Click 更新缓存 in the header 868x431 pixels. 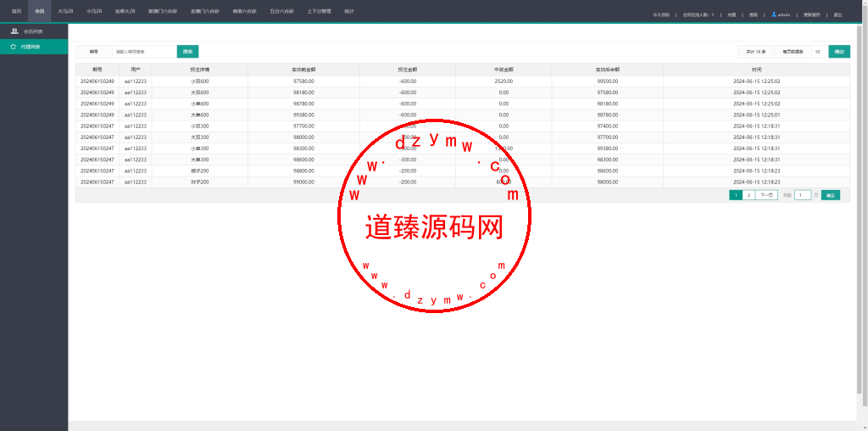[x=812, y=15]
